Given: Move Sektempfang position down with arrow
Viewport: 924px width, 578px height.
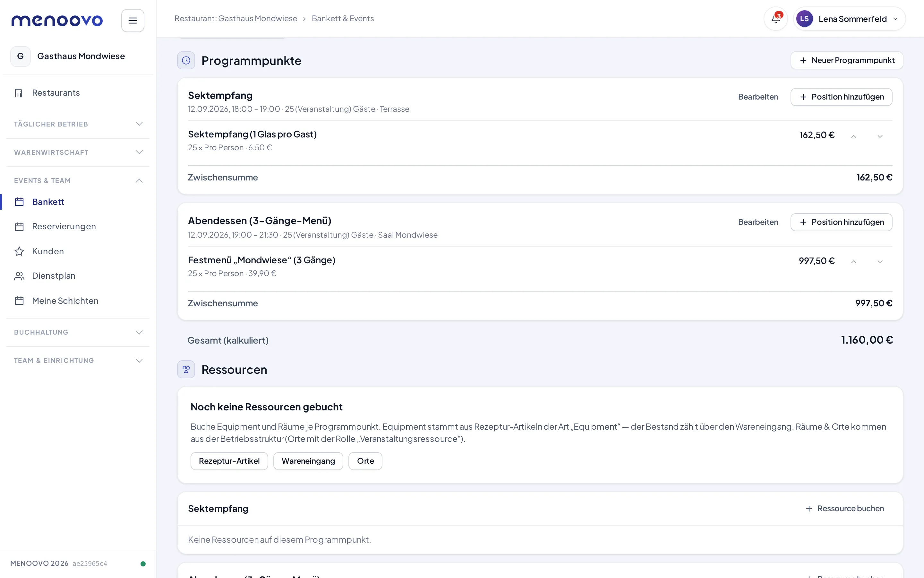Looking at the screenshot, I should [x=880, y=136].
